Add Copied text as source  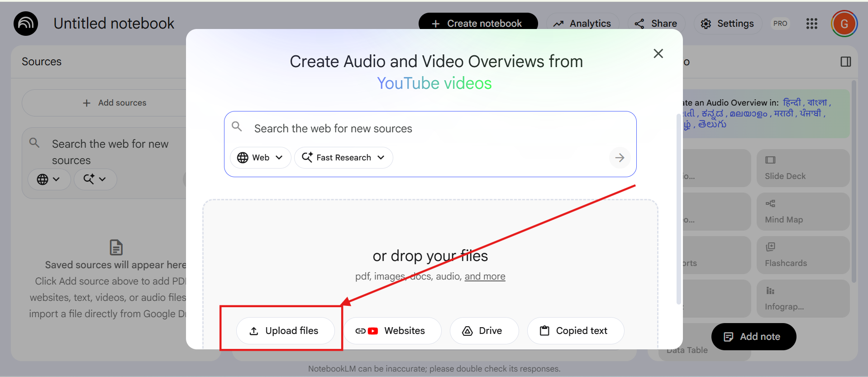576,331
